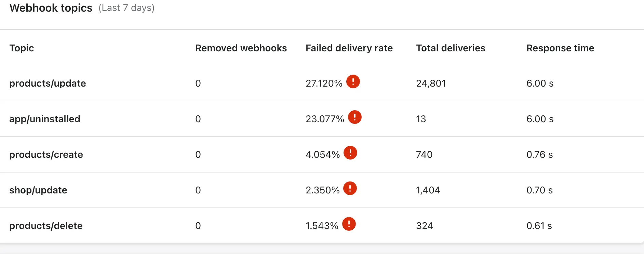The image size is (644, 254).
Task: Click the alert icon beside 27.120%
Action: (353, 81)
